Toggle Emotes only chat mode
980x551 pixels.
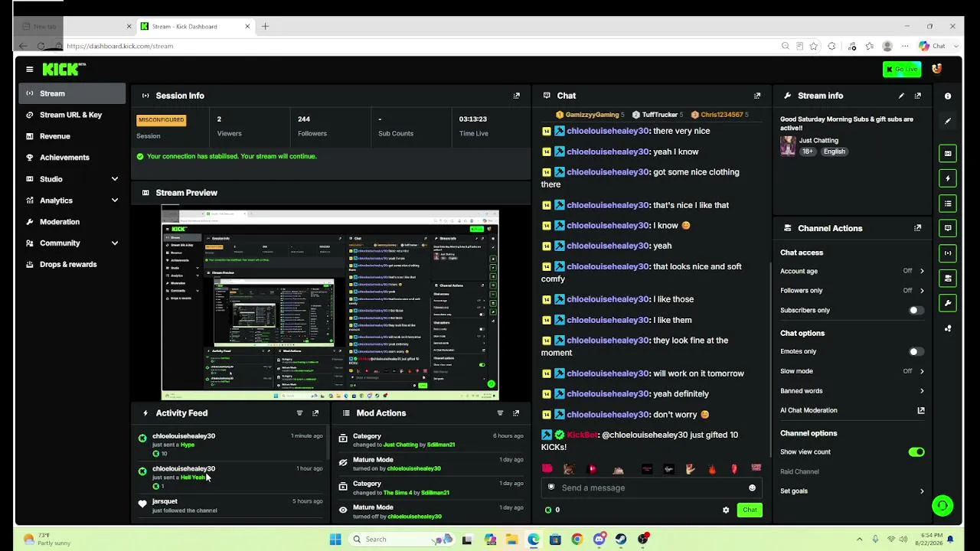[916, 352]
